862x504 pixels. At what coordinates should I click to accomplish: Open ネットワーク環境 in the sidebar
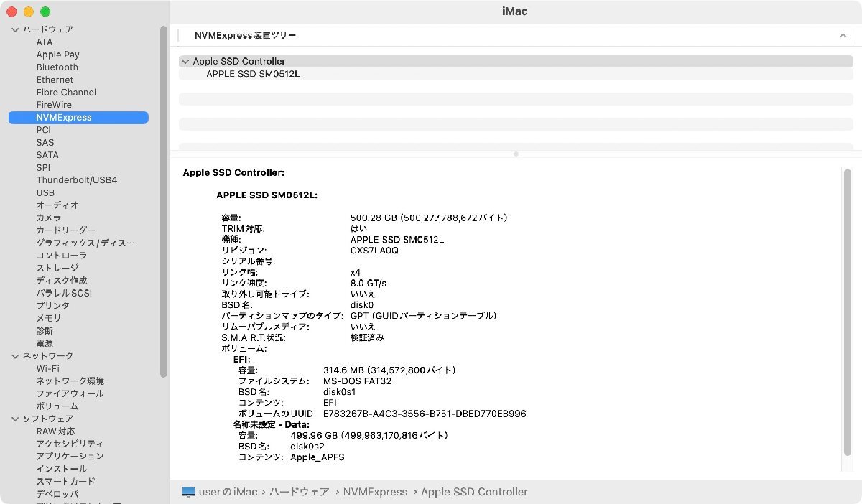coord(70,381)
